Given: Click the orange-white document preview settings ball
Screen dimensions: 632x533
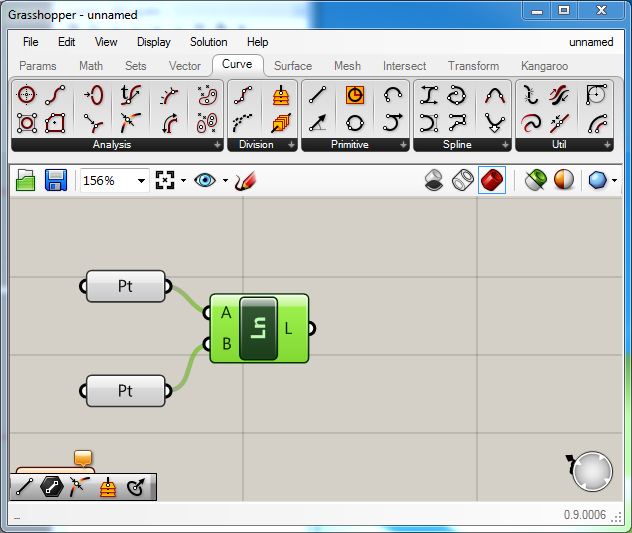Looking at the screenshot, I should click(563, 180).
